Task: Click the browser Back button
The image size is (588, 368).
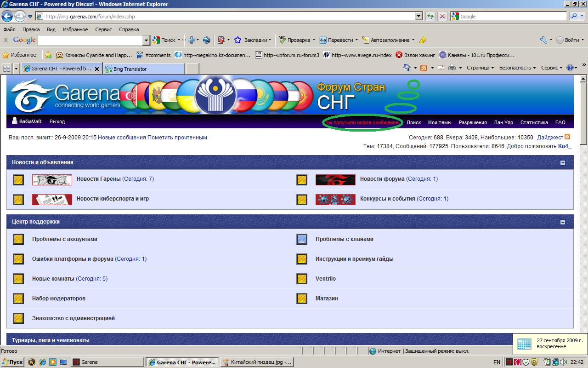Action: [7, 17]
